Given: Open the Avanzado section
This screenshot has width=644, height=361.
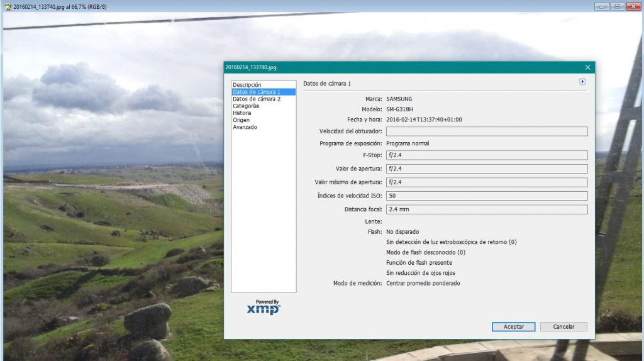Looking at the screenshot, I should point(245,127).
